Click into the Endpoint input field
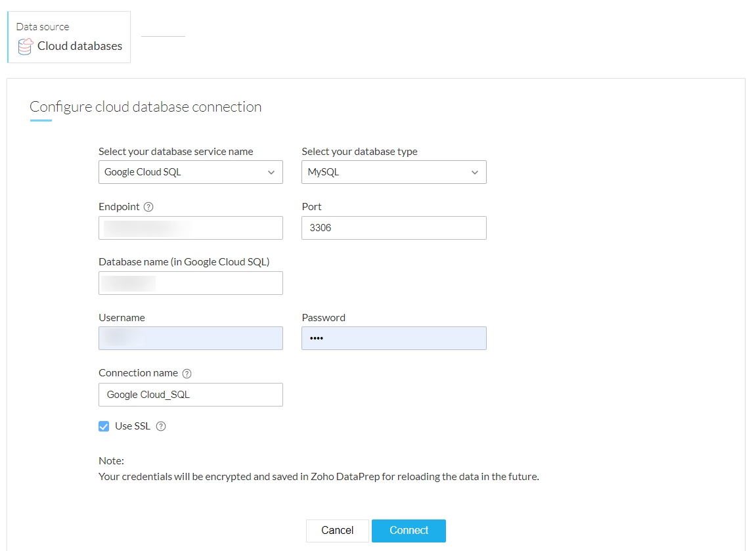 (190, 228)
